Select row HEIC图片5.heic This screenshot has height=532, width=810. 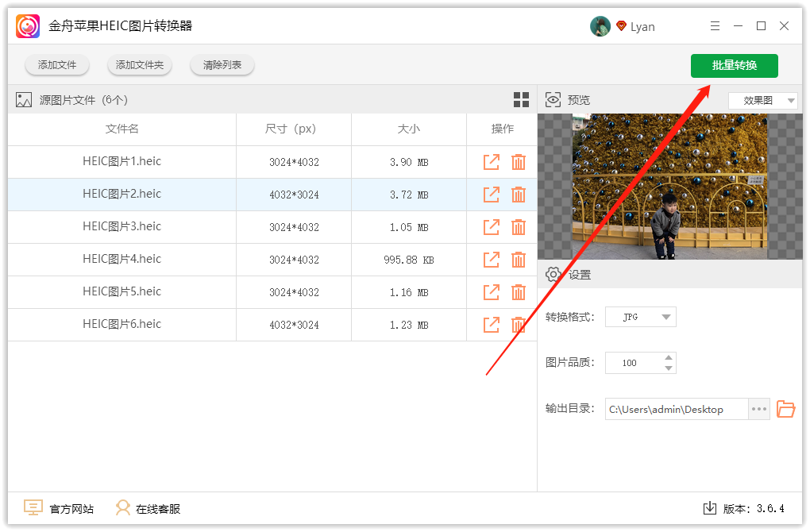point(272,292)
